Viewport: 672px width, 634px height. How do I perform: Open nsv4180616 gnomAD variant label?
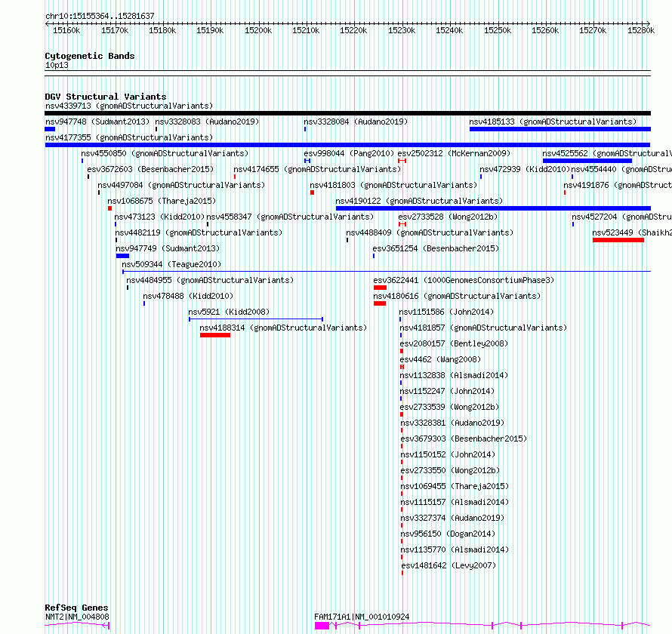point(457,296)
